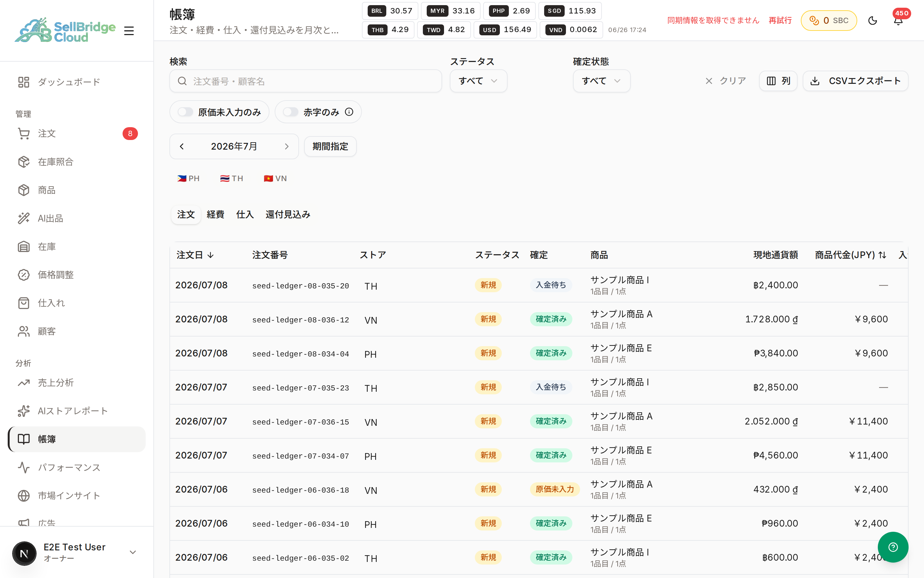This screenshot has width=924, height=578.
Task: Open 価格調整 in the sidebar
Action: click(76, 275)
